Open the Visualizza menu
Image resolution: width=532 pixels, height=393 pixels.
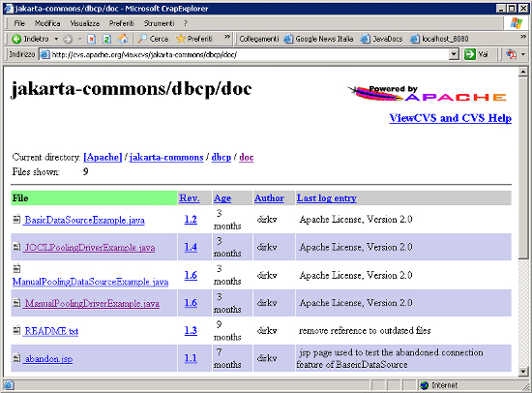pyautogui.click(x=85, y=23)
